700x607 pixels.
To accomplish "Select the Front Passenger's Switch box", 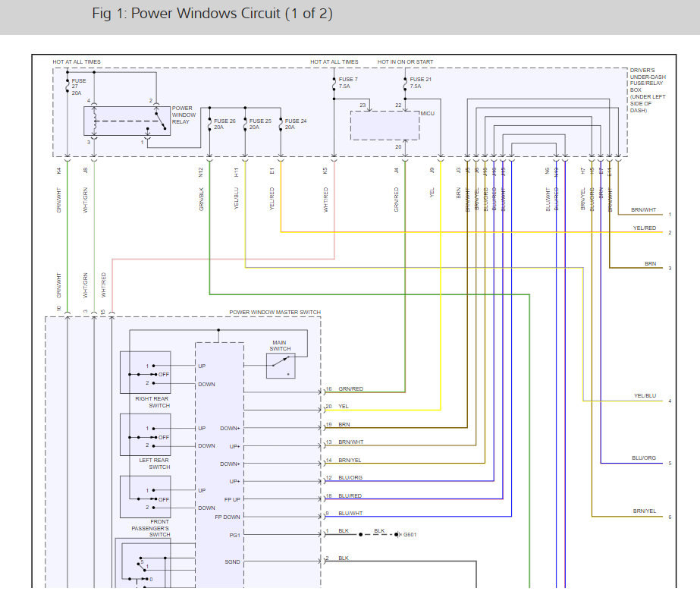I will [146, 497].
